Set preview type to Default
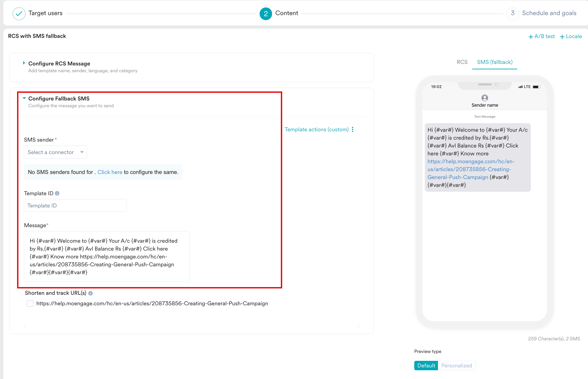 pos(426,365)
